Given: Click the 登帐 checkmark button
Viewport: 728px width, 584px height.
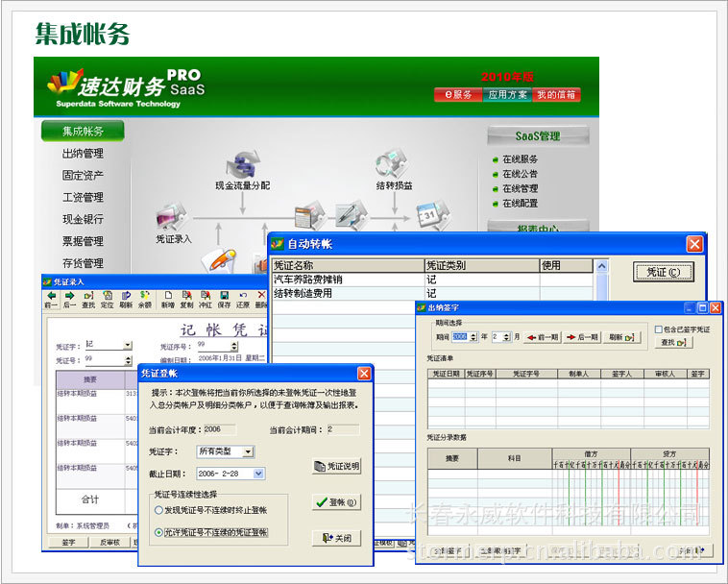Looking at the screenshot, I should pyautogui.click(x=337, y=502).
